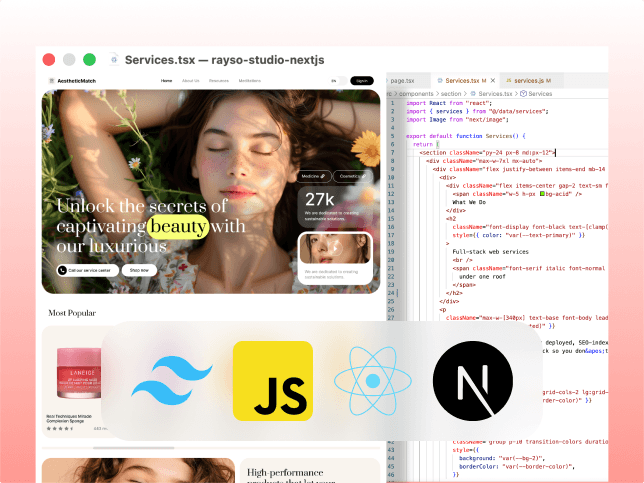Click the Services.tsx breadcrumb segment
Screen dimensions: 644x483
(495, 94)
